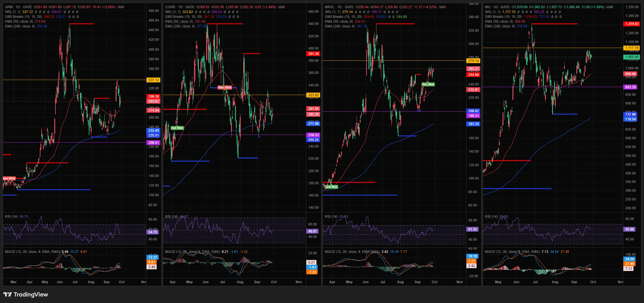Select EMA (200, close, 0) legend on MU chart
Image resolution: width=644 pixels, height=303 pixels.
[x=500, y=26]
